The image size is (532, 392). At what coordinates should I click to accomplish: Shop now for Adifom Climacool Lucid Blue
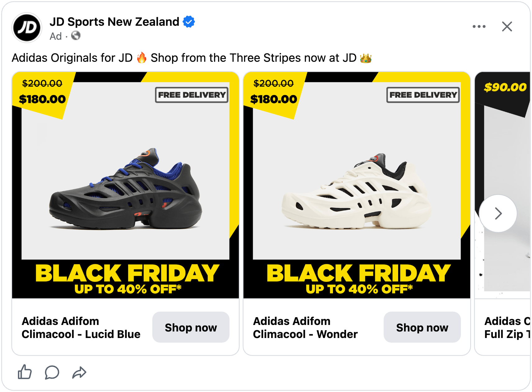click(191, 327)
